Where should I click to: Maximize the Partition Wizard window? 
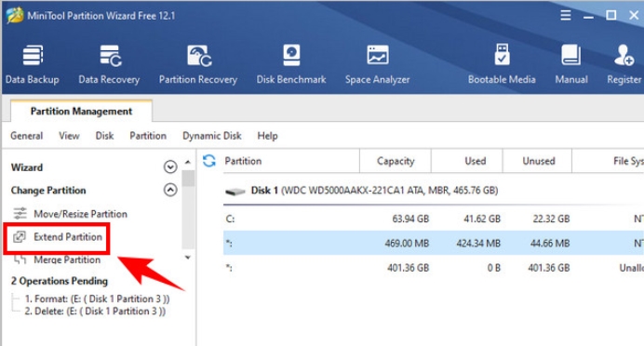click(x=610, y=16)
